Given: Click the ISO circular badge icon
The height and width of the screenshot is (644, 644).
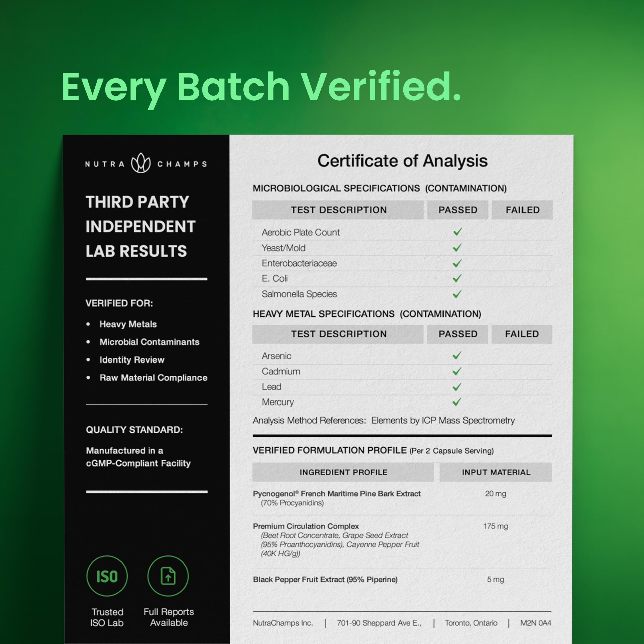Looking at the screenshot, I should (x=107, y=576).
